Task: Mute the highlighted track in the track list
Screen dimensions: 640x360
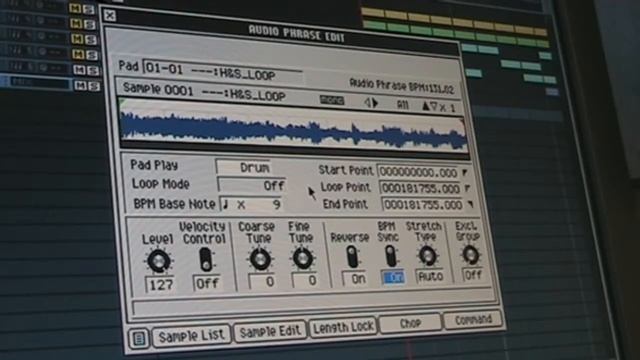Action: click(x=80, y=85)
